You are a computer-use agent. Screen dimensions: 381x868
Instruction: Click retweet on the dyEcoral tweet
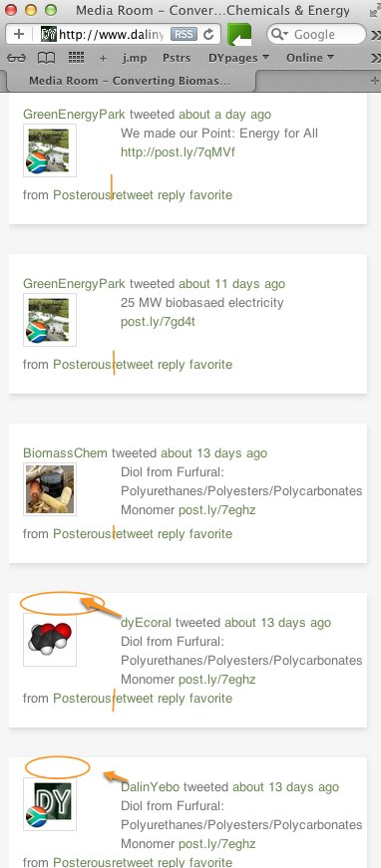pos(133,698)
